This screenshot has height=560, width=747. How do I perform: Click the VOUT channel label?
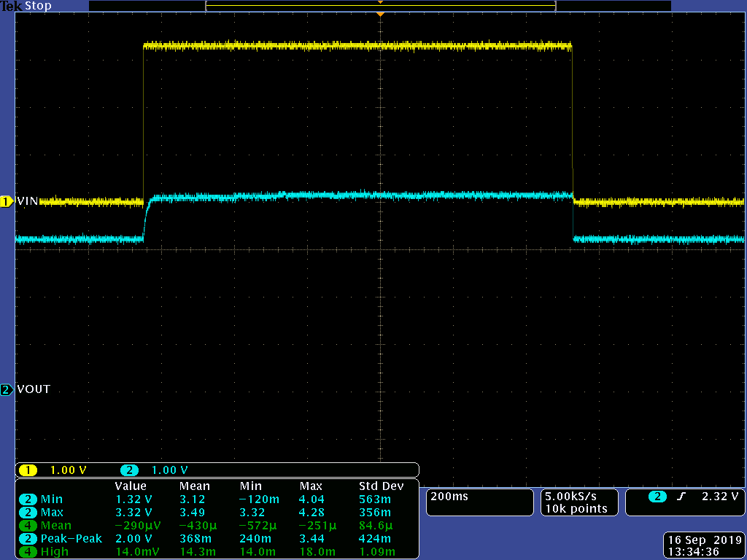(x=34, y=389)
